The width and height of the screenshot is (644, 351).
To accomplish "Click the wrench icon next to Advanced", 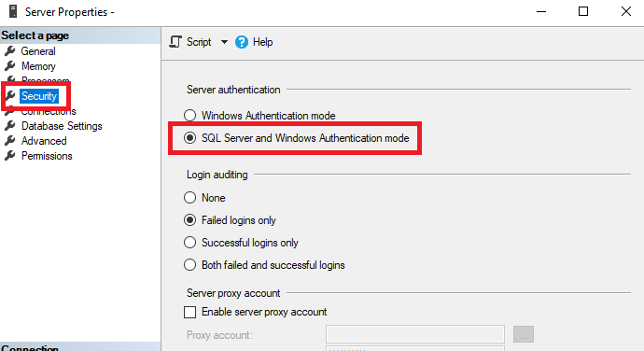I will pos(10,141).
